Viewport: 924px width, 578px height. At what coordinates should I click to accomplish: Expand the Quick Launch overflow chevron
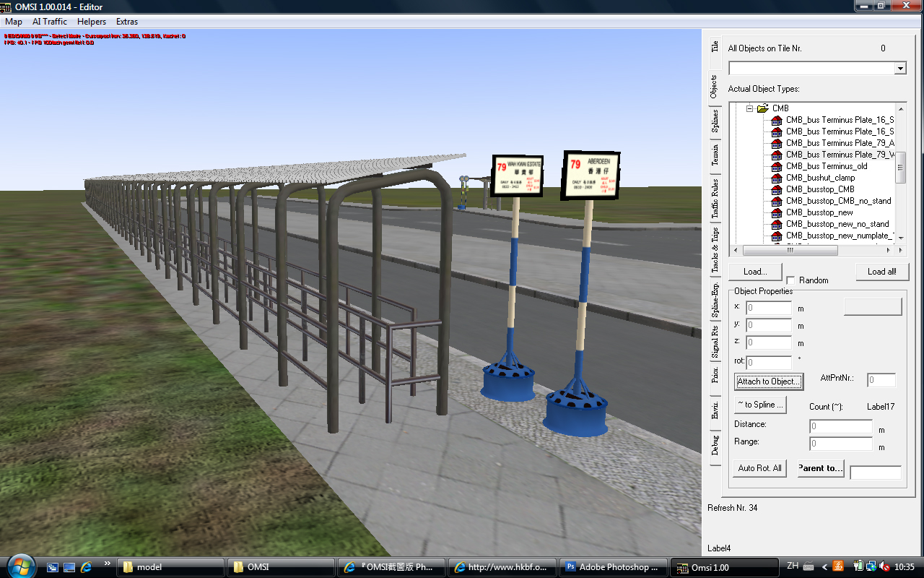(108, 564)
